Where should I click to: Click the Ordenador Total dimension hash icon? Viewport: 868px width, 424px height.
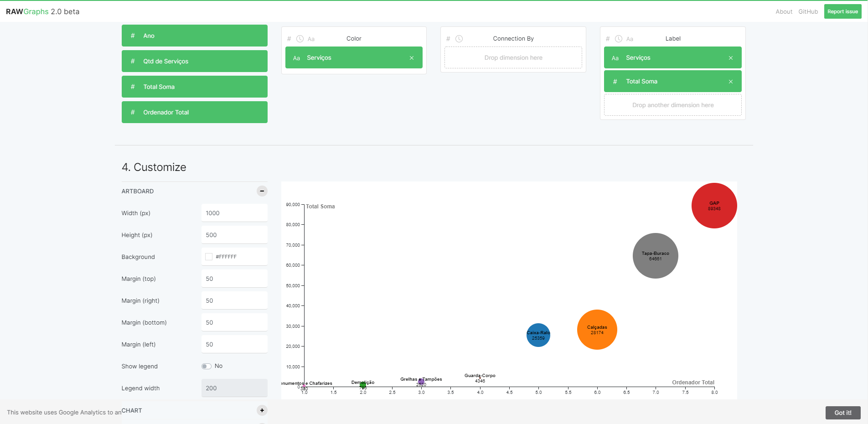[x=133, y=112]
